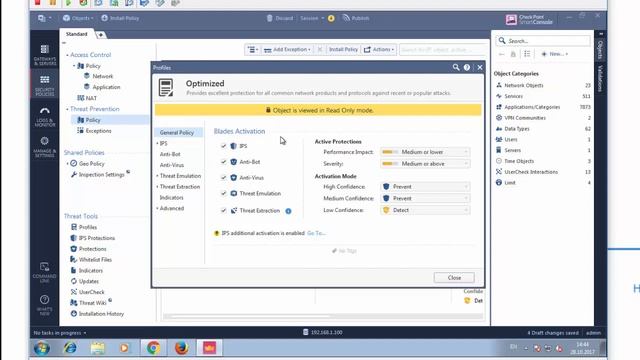Toggle the Threat Extraction blade checkbox
The image size is (640, 360).
(223, 211)
